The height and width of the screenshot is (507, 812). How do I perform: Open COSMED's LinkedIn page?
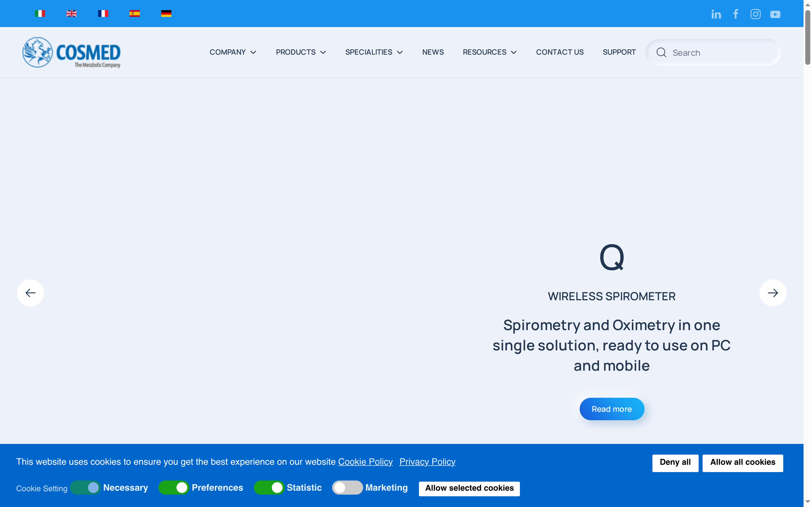coord(716,14)
